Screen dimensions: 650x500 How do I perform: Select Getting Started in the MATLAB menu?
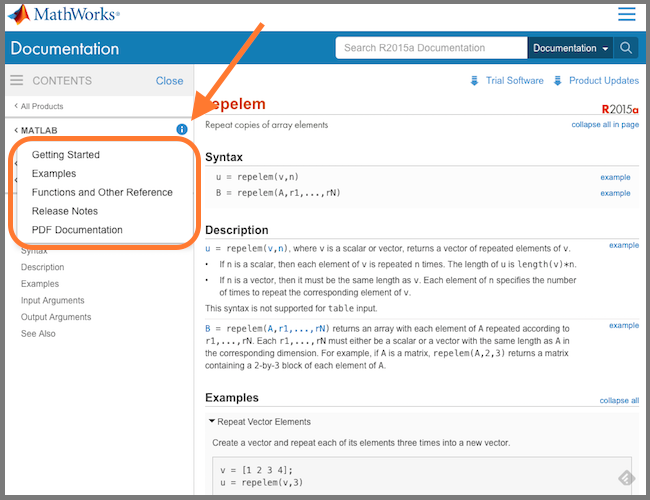66,155
